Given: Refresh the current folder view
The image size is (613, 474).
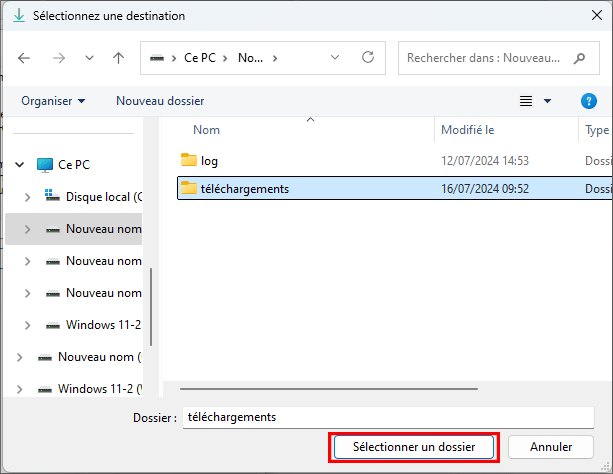Looking at the screenshot, I should click(x=368, y=58).
